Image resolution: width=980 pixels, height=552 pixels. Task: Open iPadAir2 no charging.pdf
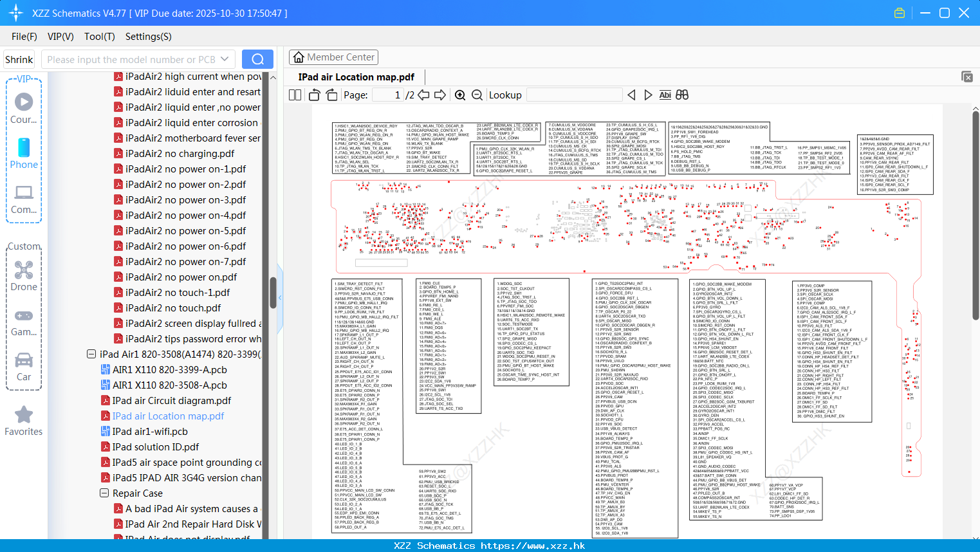pos(180,153)
